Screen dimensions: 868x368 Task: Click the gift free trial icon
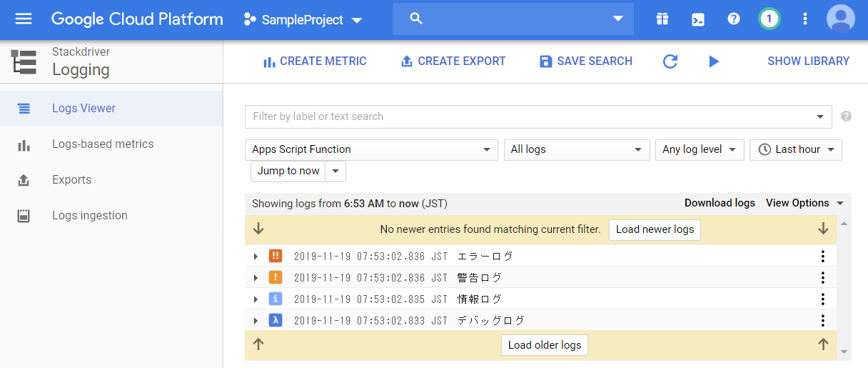click(662, 19)
